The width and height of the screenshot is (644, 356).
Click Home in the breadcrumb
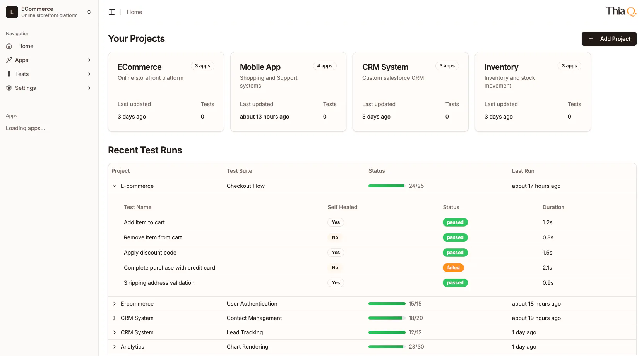click(134, 12)
